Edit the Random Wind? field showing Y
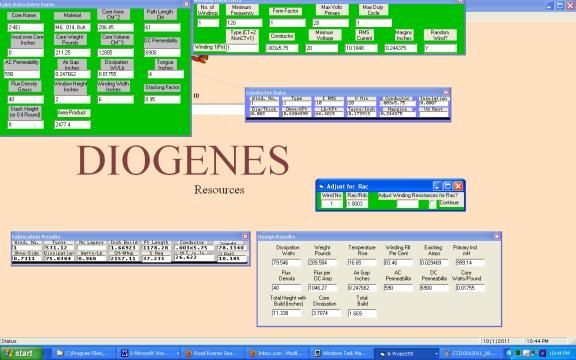576x360 pixels. tap(440, 48)
